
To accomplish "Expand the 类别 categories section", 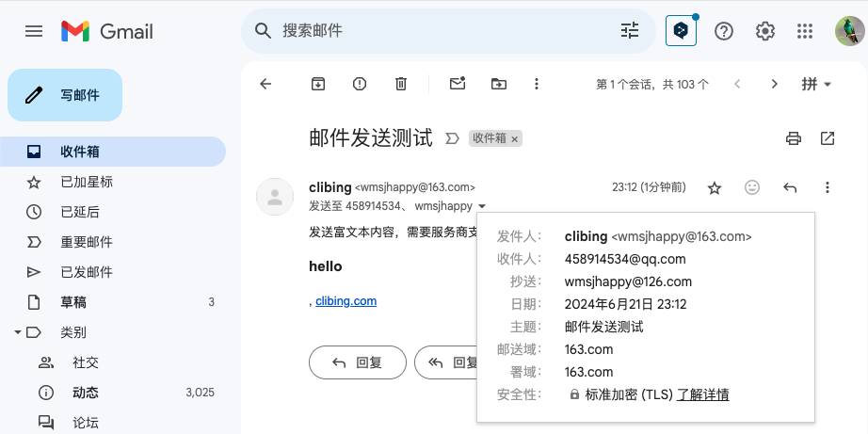I will pos(18,332).
